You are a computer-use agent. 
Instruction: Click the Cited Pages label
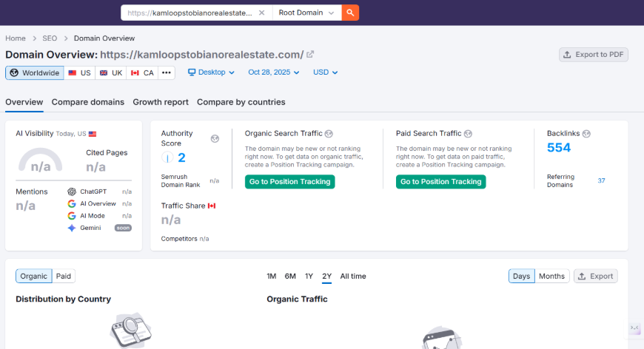point(107,152)
